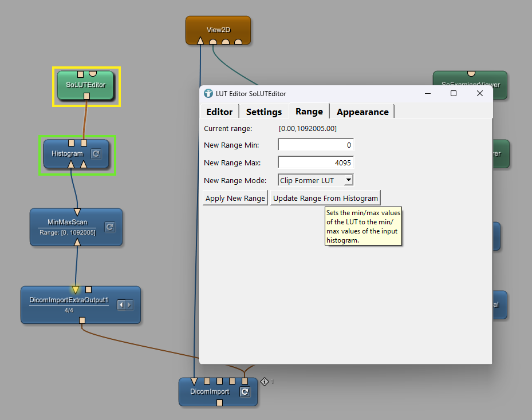Click the MinMaxScan update icon

coord(110,227)
